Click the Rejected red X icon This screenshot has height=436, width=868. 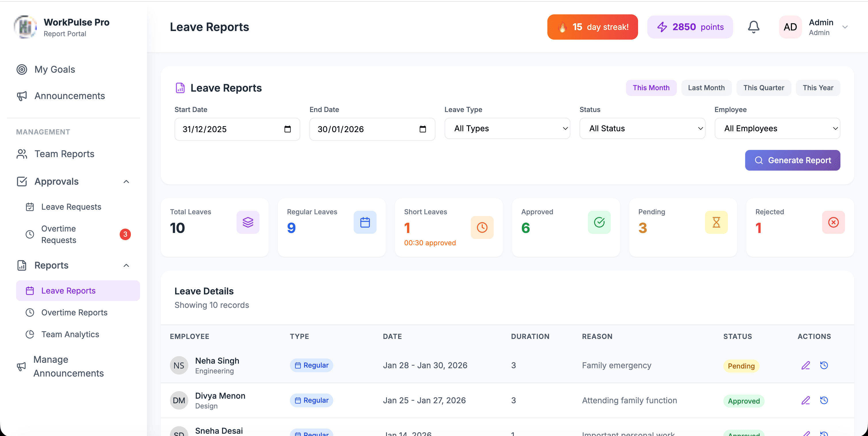(x=833, y=222)
